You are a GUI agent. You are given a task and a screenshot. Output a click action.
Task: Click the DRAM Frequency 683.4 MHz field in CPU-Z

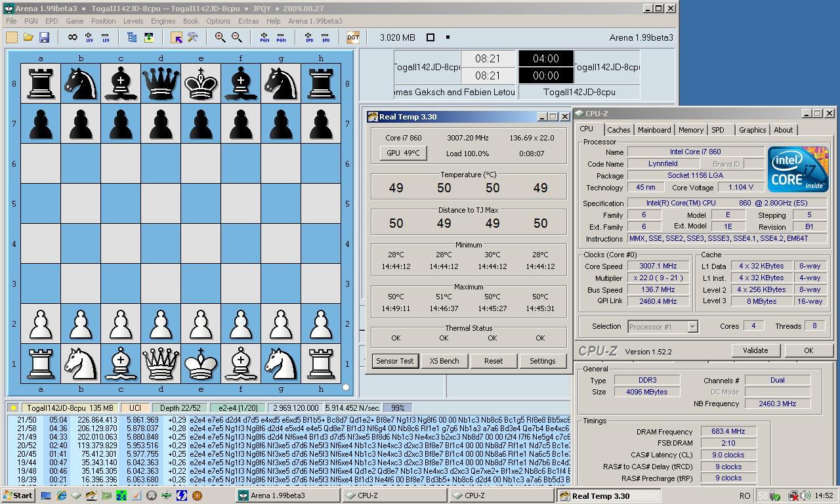point(728,432)
